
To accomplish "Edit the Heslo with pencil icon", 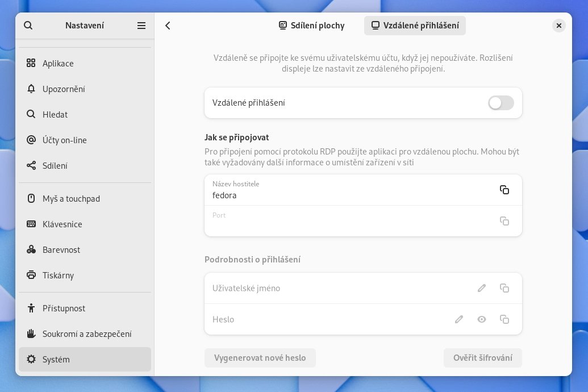I will tap(458, 319).
